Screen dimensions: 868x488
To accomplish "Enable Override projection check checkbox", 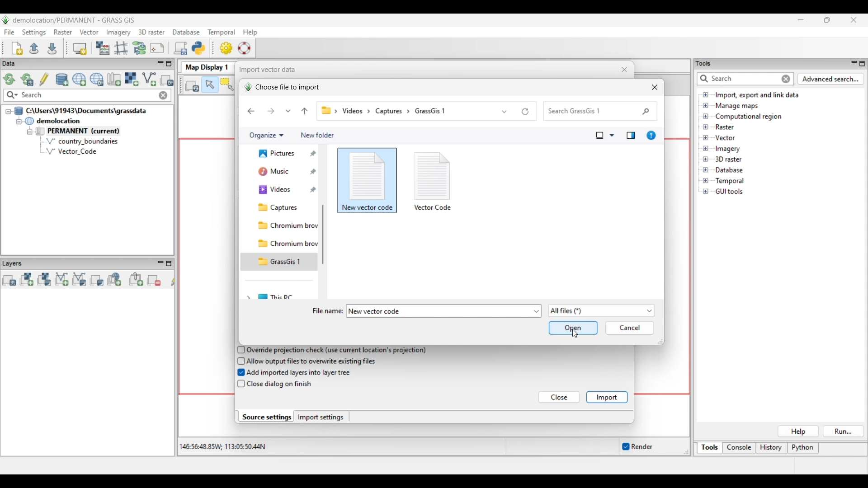I will pyautogui.click(x=241, y=351).
